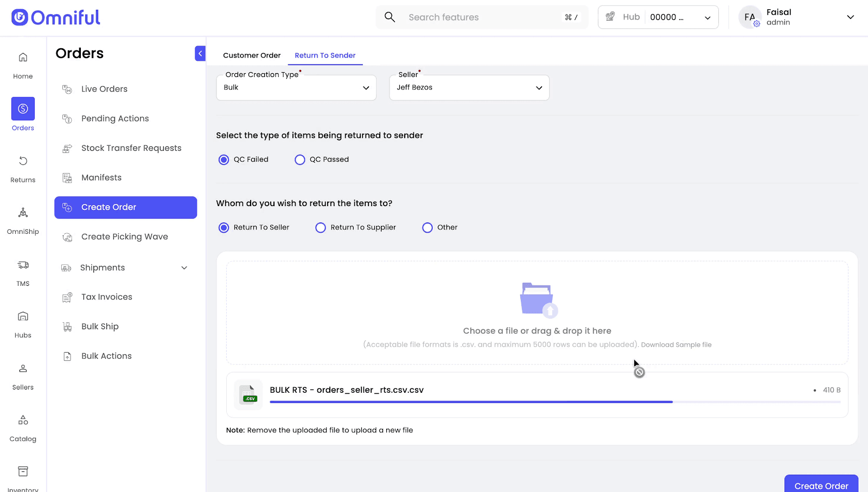This screenshot has width=868, height=492.
Task: Switch to the Customer Order tab
Action: coord(252,55)
